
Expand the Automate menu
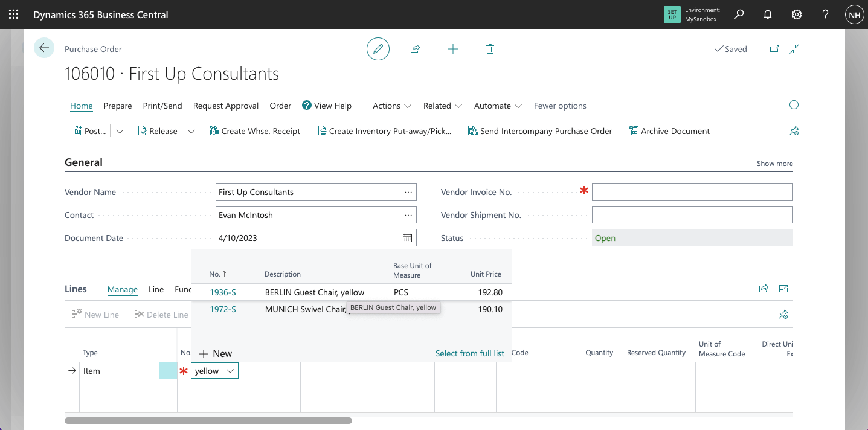click(498, 106)
